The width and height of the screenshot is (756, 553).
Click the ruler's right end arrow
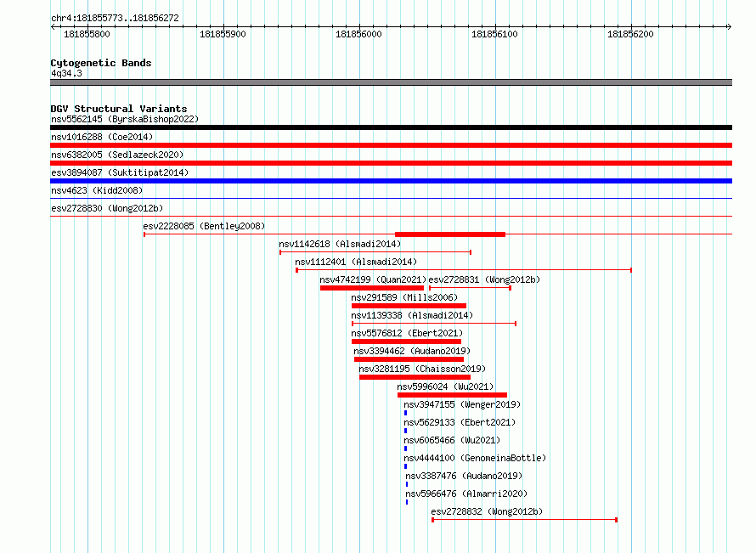point(730,26)
